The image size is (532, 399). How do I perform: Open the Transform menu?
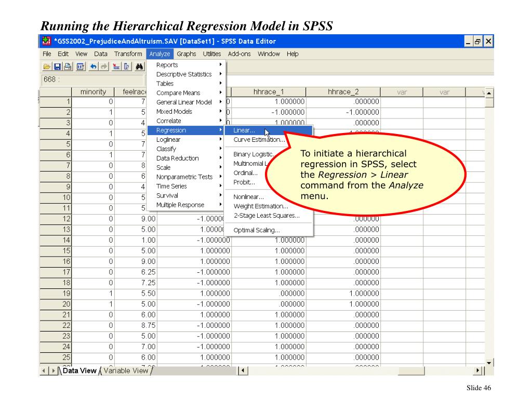[x=128, y=54]
